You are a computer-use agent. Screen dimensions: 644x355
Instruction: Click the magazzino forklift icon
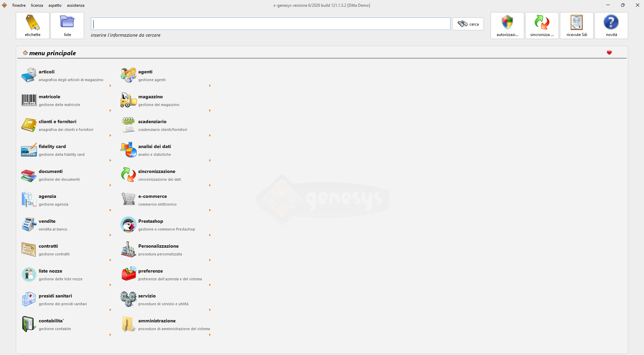[x=129, y=100]
